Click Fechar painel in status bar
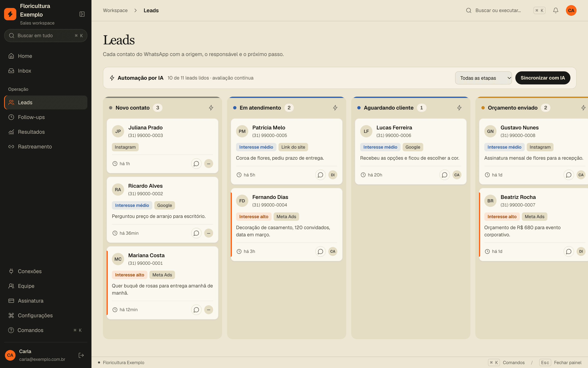Image resolution: width=588 pixels, height=368 pixels. click(x=560, y=363)
